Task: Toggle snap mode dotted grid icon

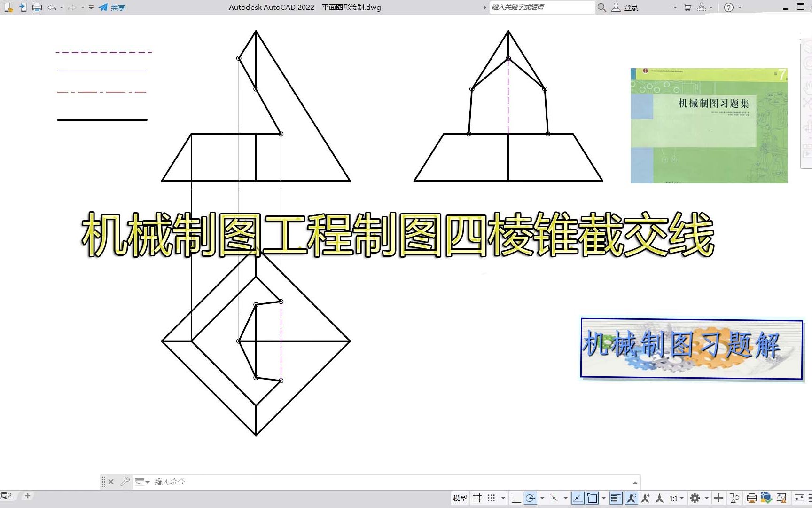Action: [491, 498]
